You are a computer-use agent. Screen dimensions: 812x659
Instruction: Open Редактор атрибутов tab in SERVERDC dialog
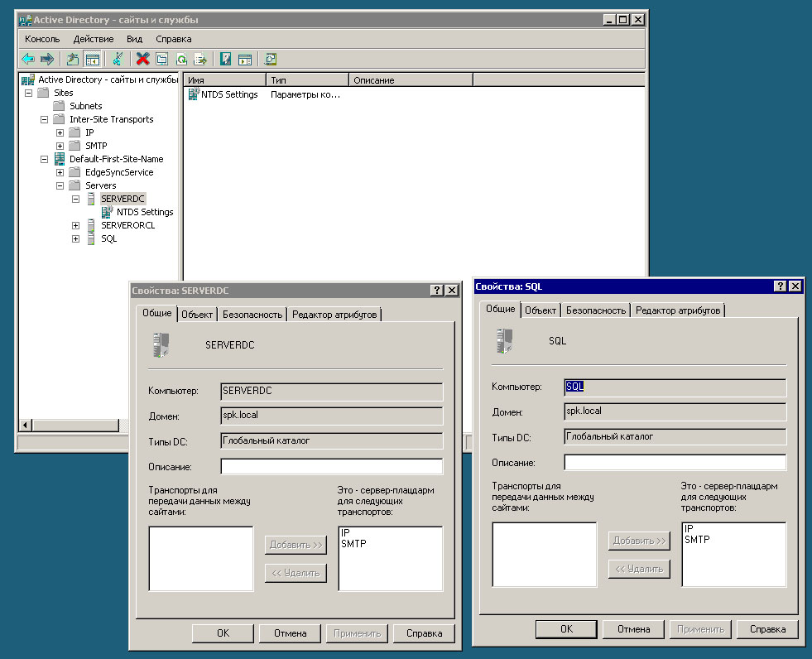click(x=334, y=315)
